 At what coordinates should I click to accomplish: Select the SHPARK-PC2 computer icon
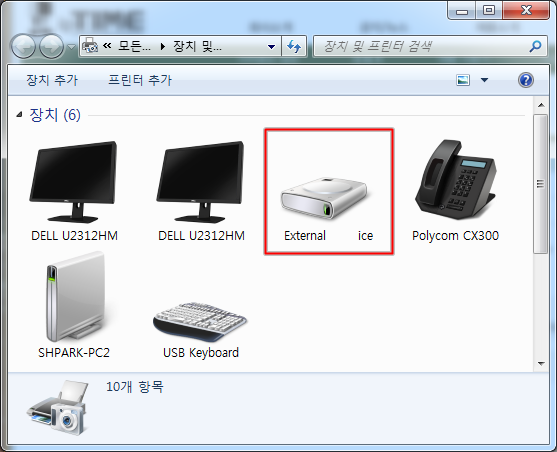[x=75, y=297]
